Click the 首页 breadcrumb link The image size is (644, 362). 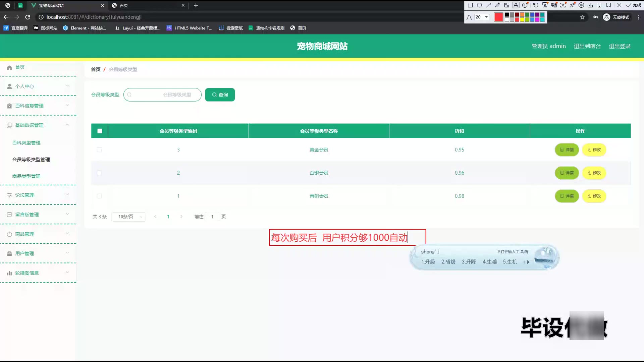coord(96,69)
